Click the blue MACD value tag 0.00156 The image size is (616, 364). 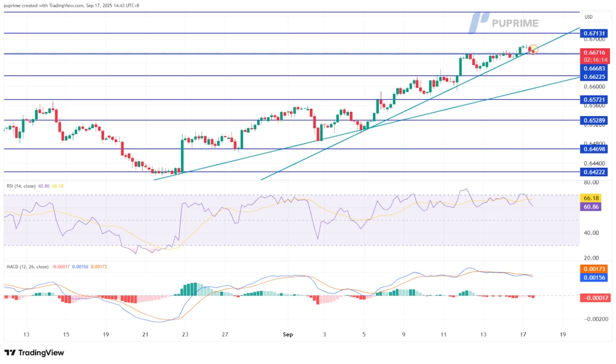click(594, 277)
